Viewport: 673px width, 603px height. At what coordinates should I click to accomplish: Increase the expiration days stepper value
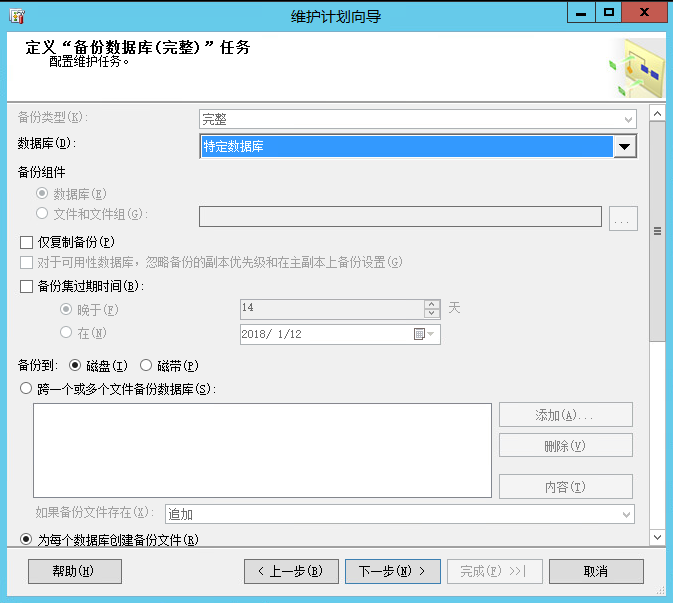point(432,305)
